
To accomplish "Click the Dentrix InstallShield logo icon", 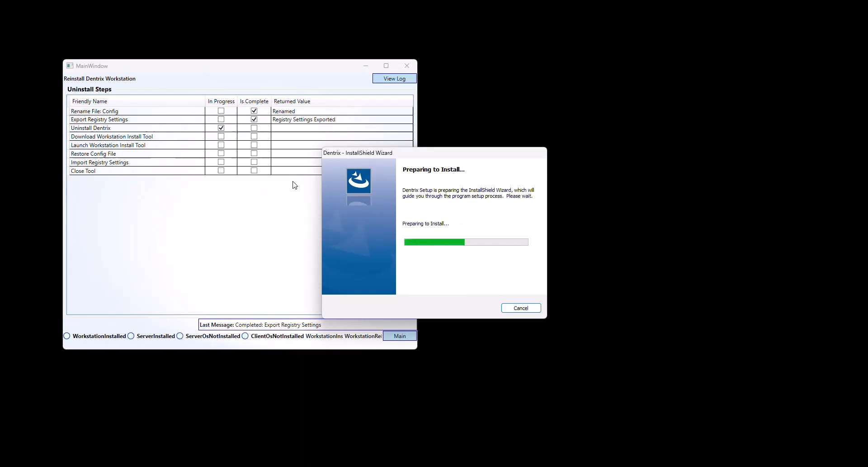I will point(359,181).
